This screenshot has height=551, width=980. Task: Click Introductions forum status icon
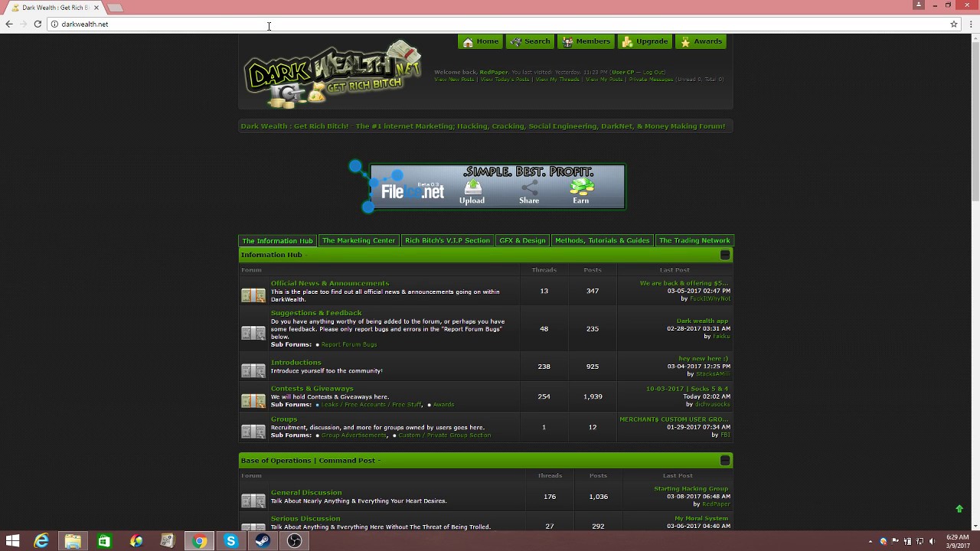click(x=253, y=370)
